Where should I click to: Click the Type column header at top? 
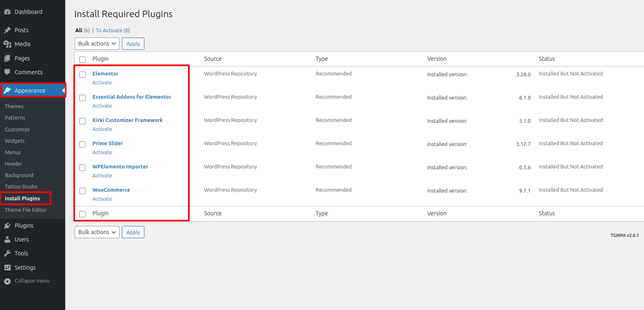tap(322, 59)
